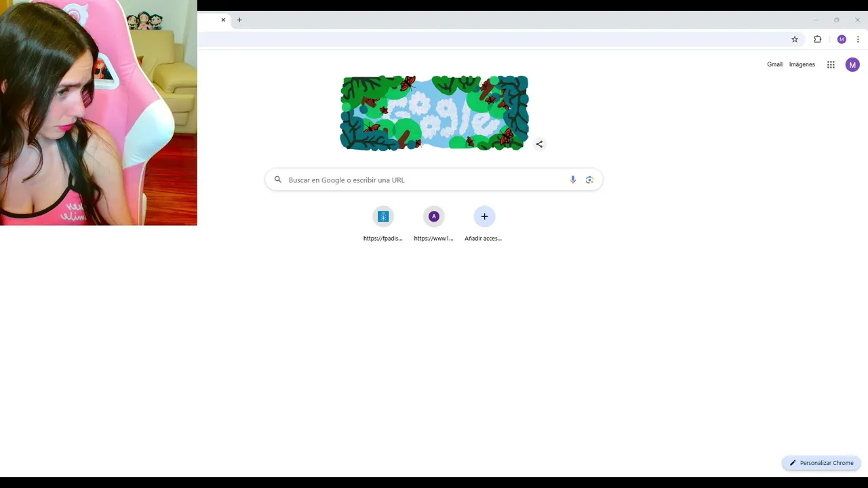
Task: Open the monarch butterfly Google Doodle
Action: click(434, 113)
